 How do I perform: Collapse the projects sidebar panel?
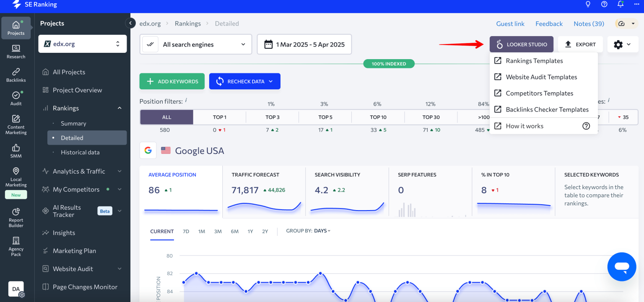point(130,23)
